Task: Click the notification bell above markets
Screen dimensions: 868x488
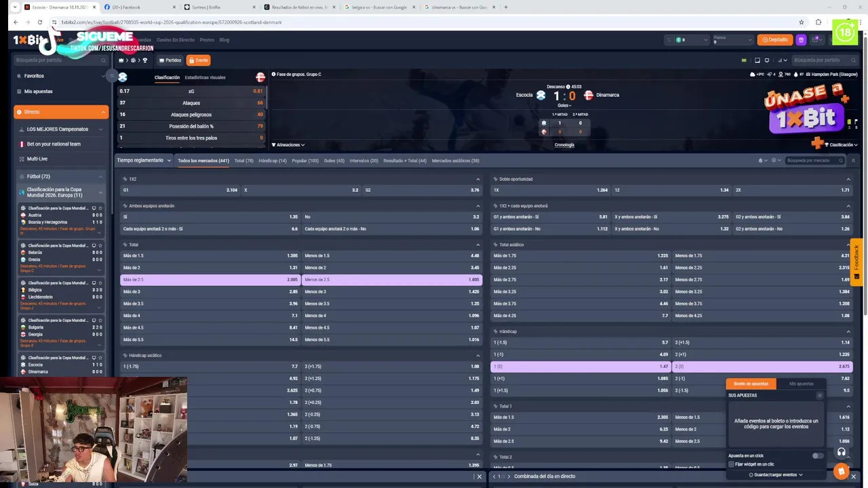Action: pyautogui.click(x=761, y=161)
